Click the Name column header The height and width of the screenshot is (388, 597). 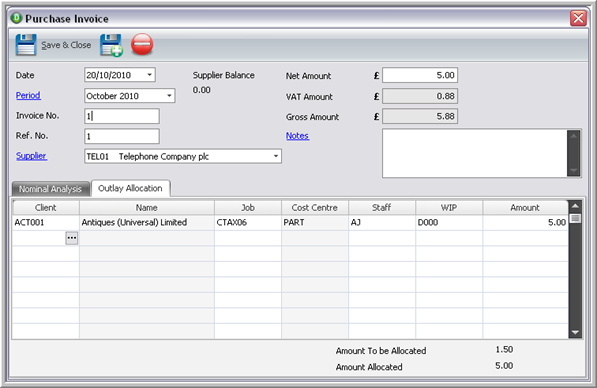click(147, 208)
